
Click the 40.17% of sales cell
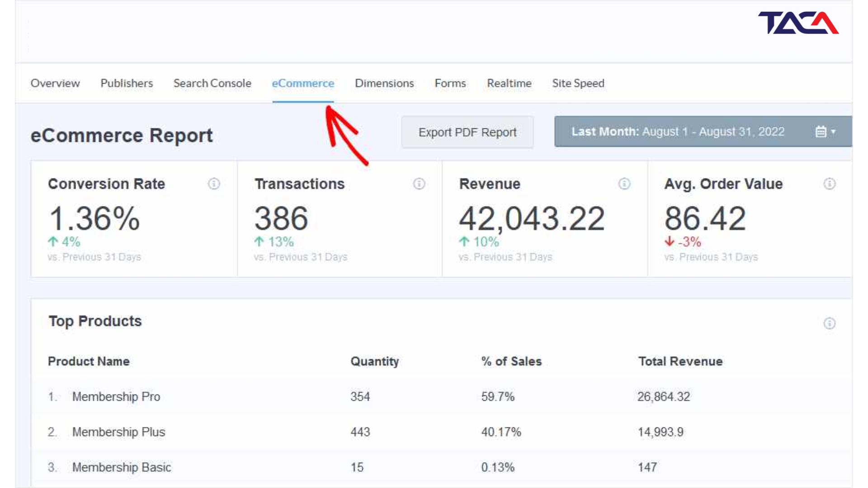point(501,432)
